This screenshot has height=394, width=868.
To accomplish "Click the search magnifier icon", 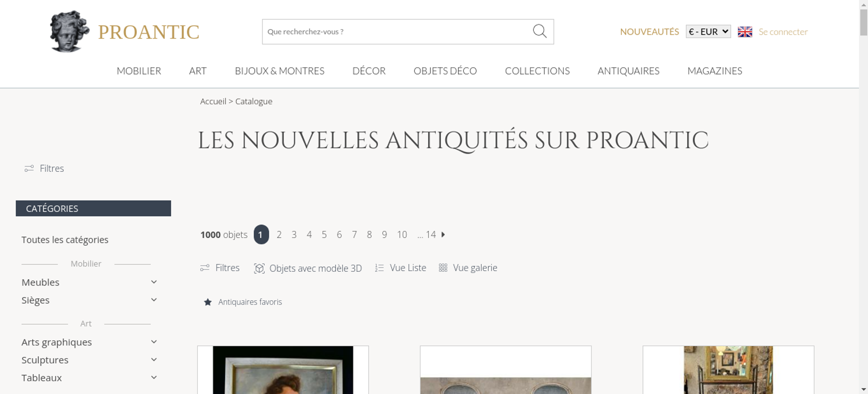I will pos(539,31).
